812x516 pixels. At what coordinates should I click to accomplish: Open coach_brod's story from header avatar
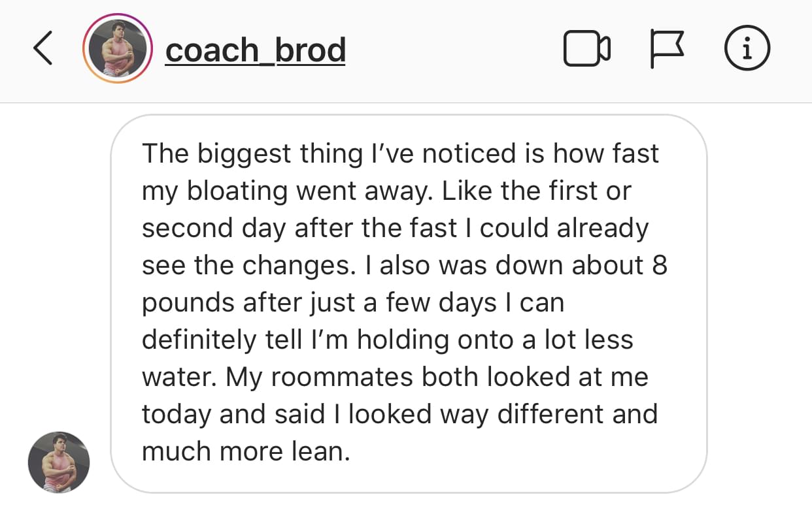[x=118, y=50]
